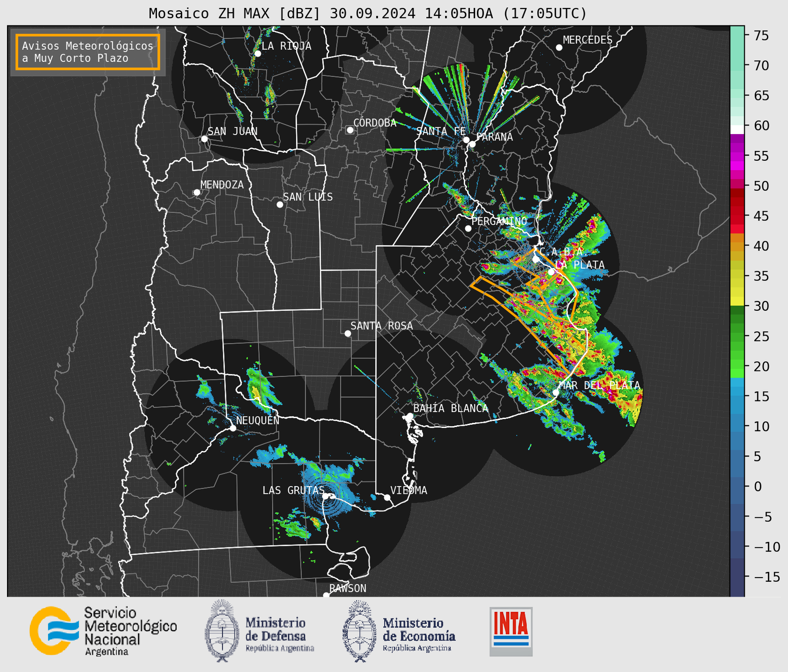Click the SANTA ROSA label text
This screenshot has height=672, width=788.
coord(382,326)
